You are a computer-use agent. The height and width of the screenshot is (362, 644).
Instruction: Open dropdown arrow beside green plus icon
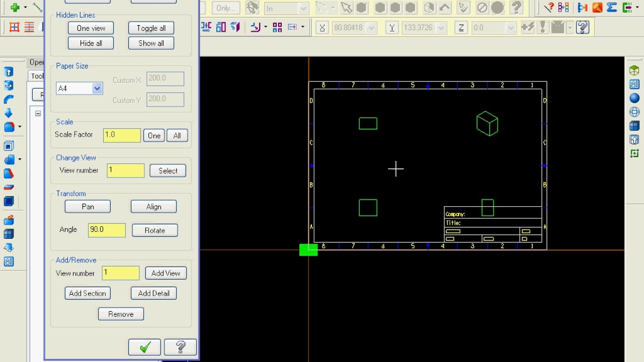pyautogui.click(x=25, y=8)
